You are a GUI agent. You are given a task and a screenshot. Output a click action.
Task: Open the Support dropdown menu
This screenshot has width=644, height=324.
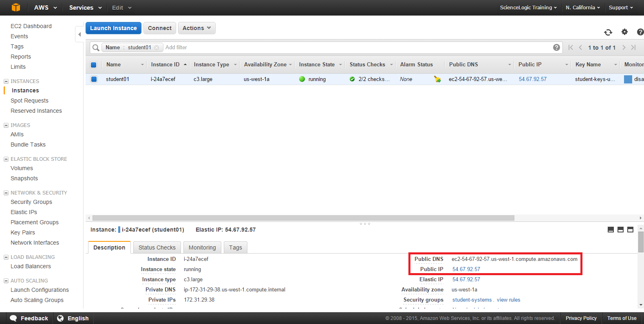coord(621,7)
